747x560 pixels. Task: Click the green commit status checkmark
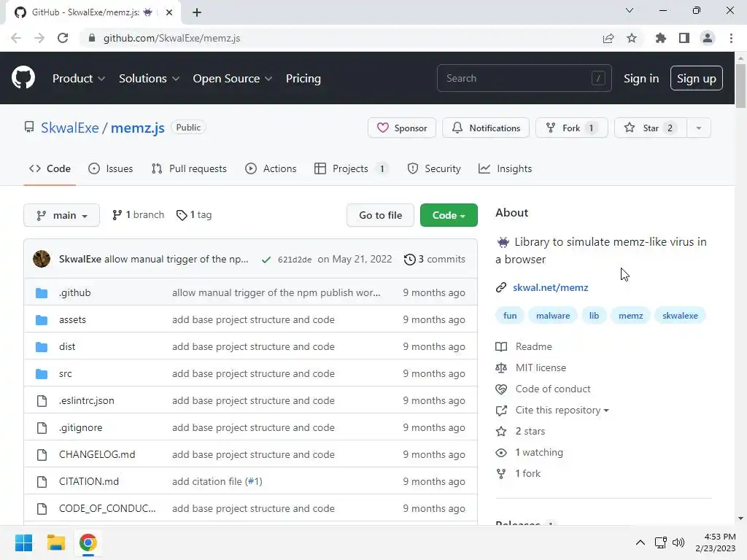266,260
